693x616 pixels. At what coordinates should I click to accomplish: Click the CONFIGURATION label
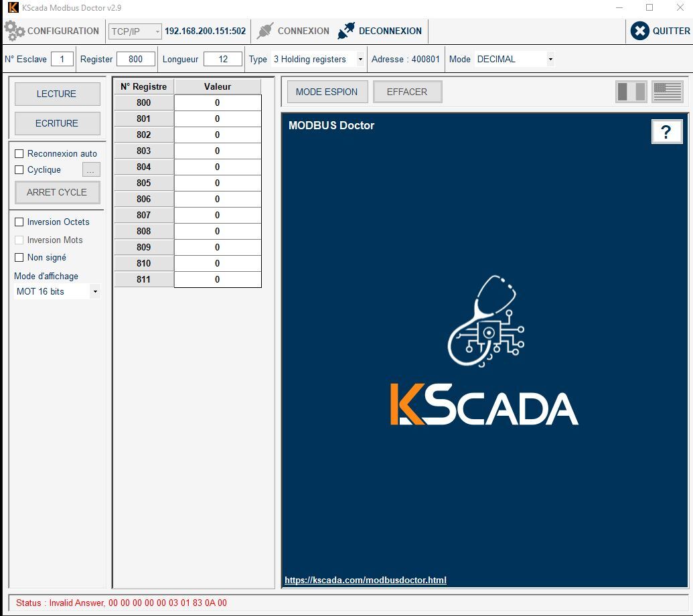pyautogui.click(x=63, y=31)
